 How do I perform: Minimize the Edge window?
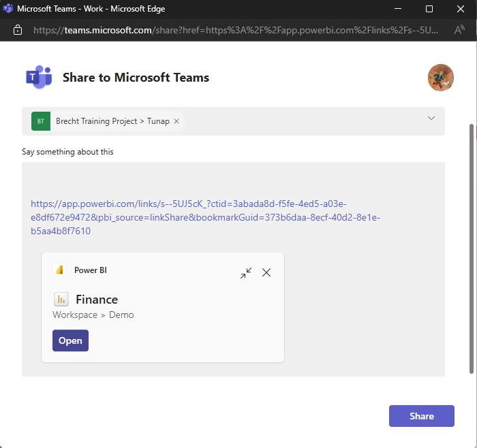pos(398,9)
